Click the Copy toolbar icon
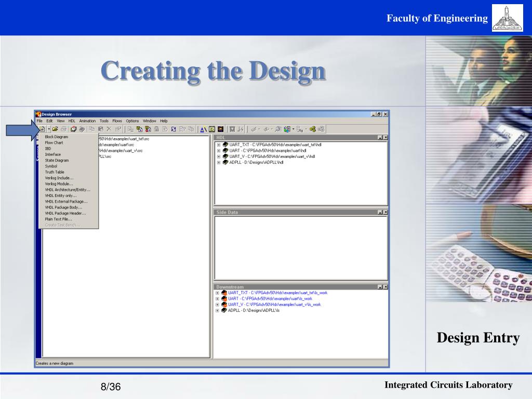Viewport: 532px width, 399px height. (92, 128)
